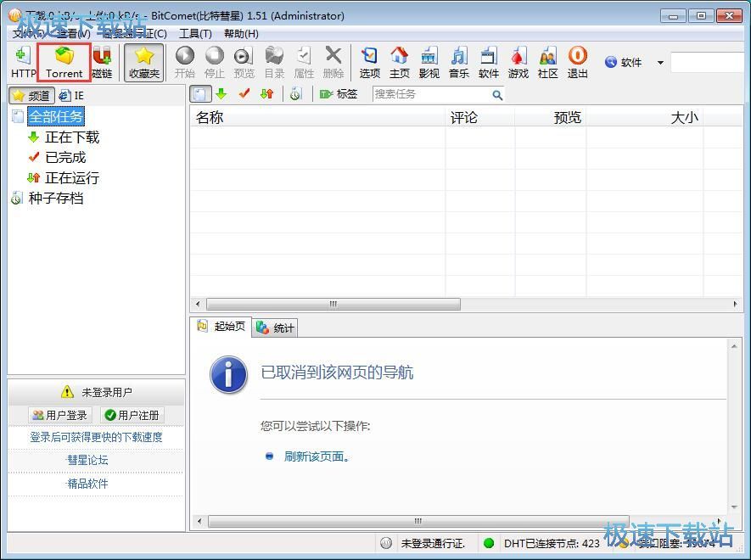Click the 标签 tags button
Viewport: 751px width, 560px height.
[339, 94]
